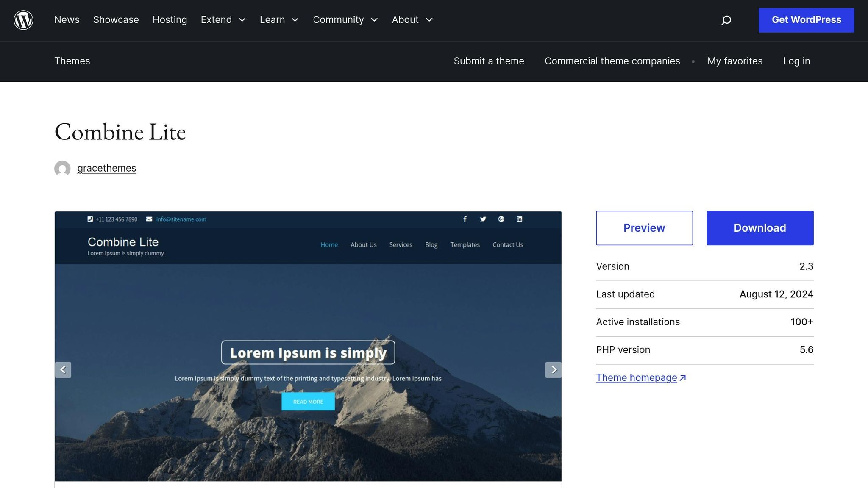Click the previous slide arrow on screenshot
Viewport: 868px width, 488px height.
pos(63,370)
